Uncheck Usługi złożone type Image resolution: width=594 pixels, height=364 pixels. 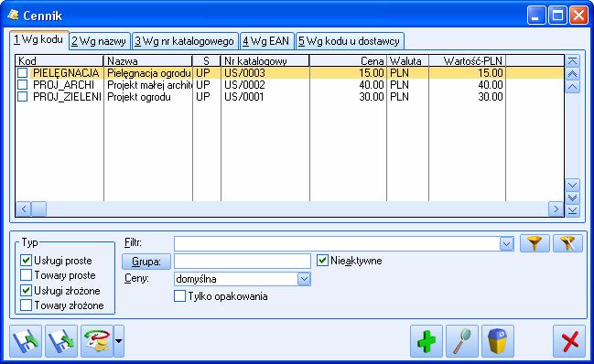click(26, 290)
